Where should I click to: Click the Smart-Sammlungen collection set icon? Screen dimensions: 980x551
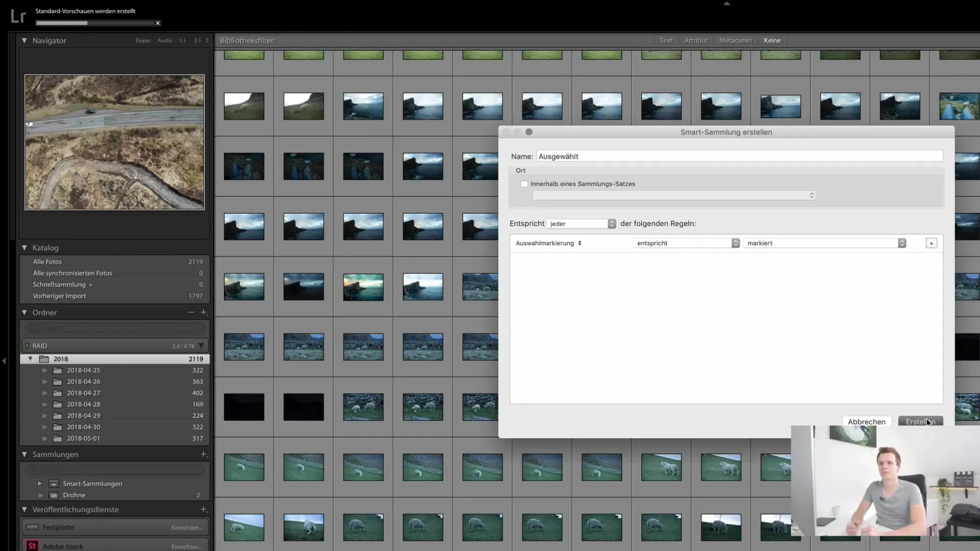[x=54, y=484]
